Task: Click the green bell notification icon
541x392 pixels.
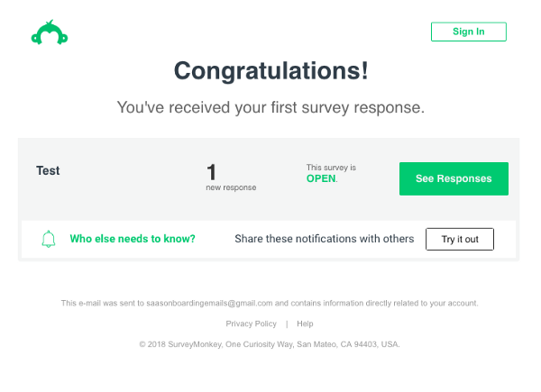Action: (x=49, y=239)
